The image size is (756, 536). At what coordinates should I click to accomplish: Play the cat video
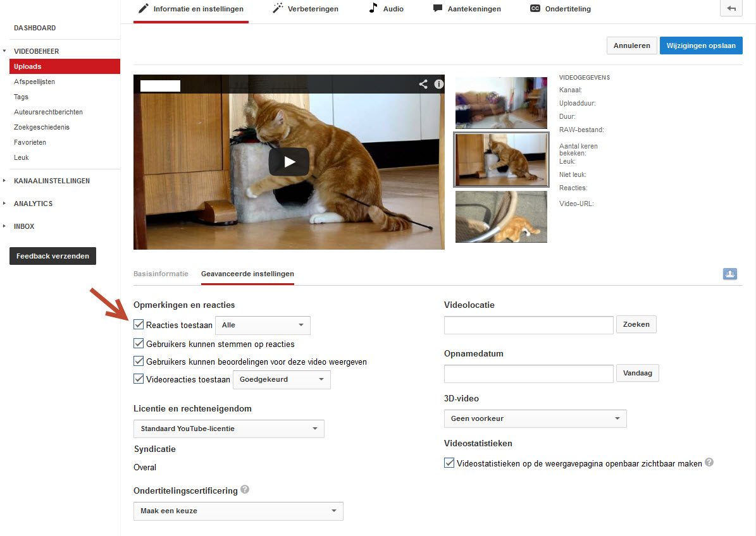[x=288, y=162]
